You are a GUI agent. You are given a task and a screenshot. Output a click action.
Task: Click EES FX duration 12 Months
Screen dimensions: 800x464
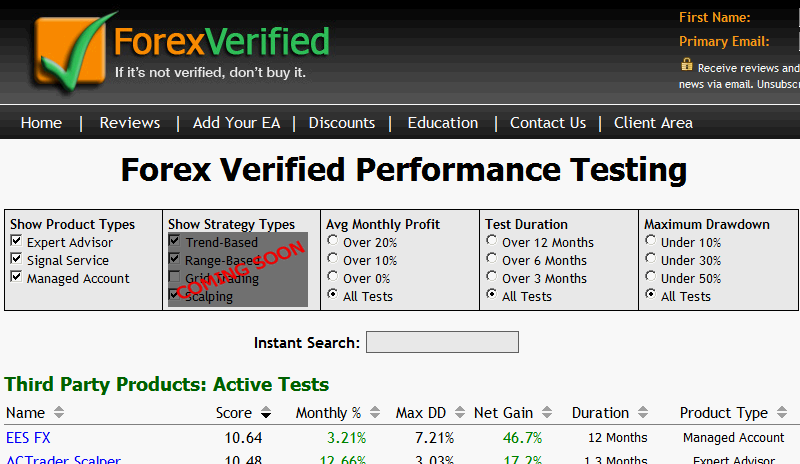tap(617, 438)
